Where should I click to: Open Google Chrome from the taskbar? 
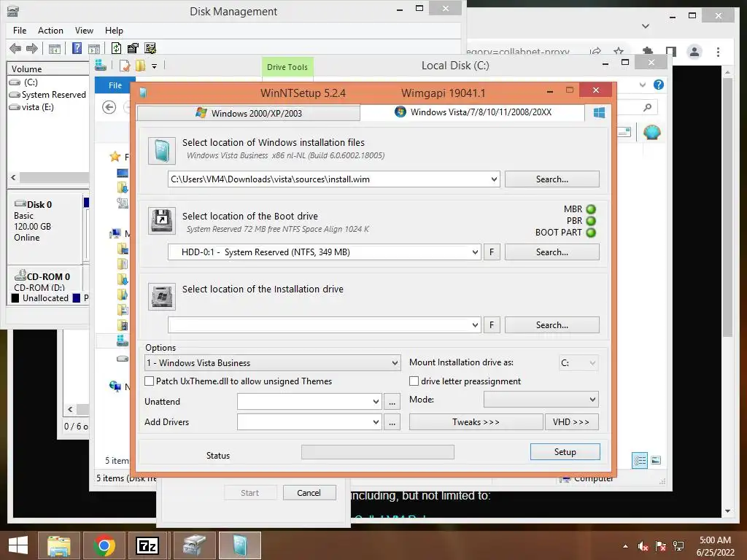click(x=104, y=545)
